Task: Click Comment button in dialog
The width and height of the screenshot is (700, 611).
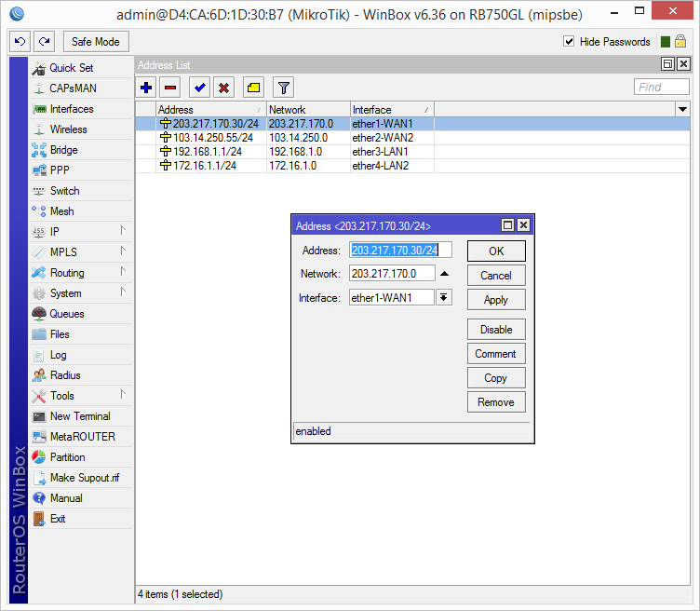Action: 496,354
